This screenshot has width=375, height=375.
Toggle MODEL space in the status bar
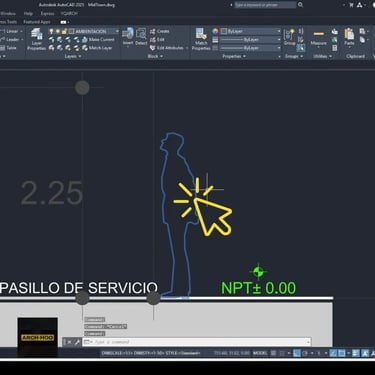click(x=260, y=353)
